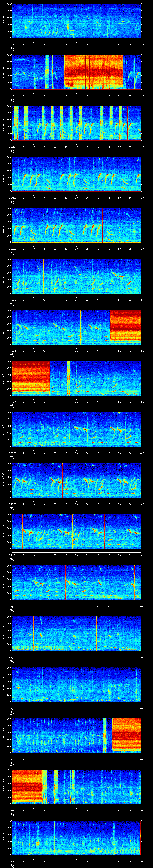Click the 50-second tick on the 19:15:00 axis
The height and width of the screenshot is (868, 153).
(120, 760)
